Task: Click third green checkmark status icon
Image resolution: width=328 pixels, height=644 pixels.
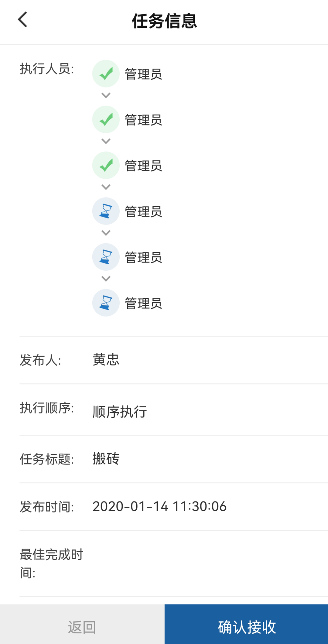Action: [106, 165]
